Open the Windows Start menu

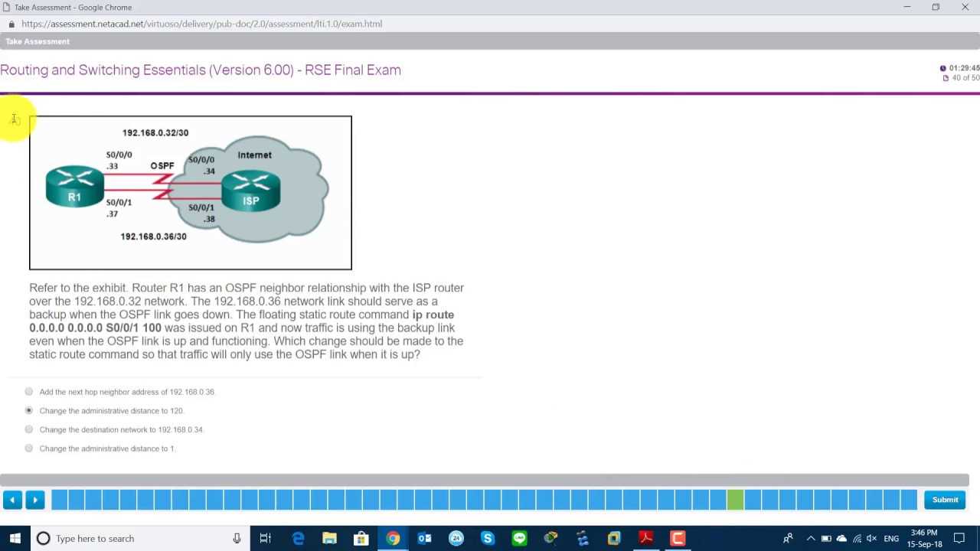tap(15, 538)
